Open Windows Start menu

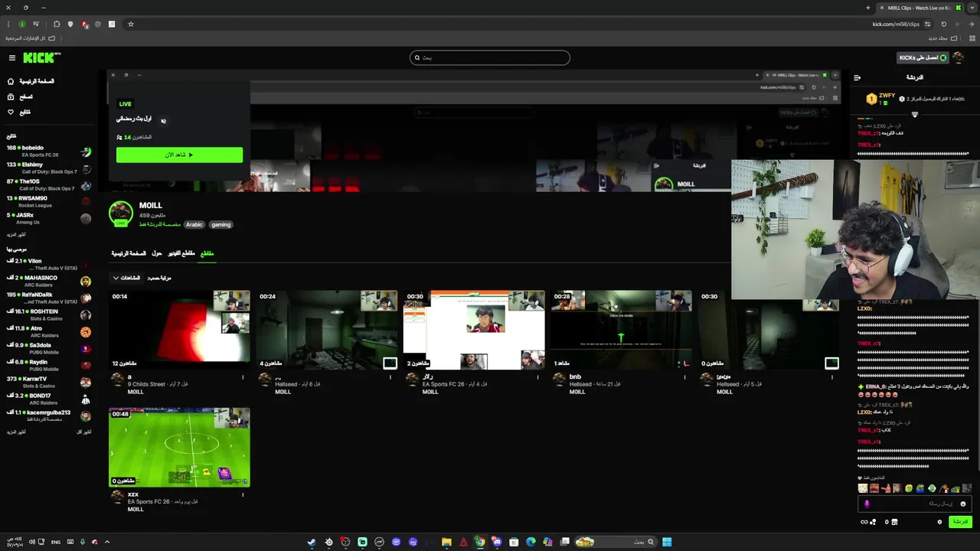667,542
